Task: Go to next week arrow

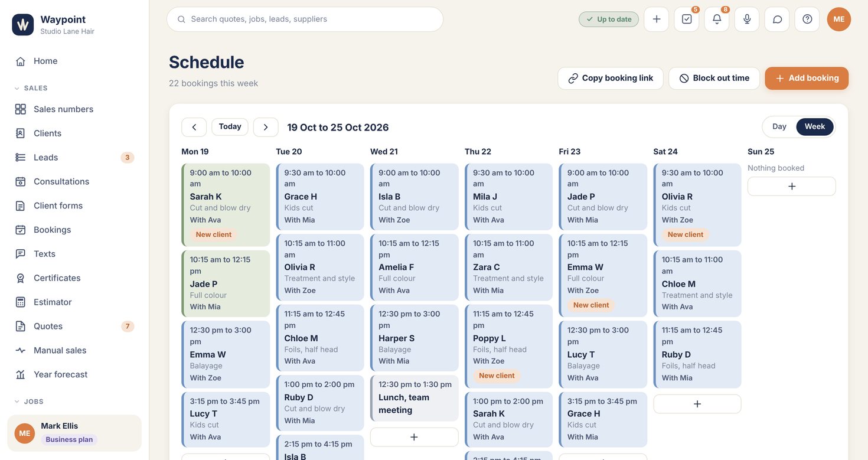Action: click(x=266, y=127)
